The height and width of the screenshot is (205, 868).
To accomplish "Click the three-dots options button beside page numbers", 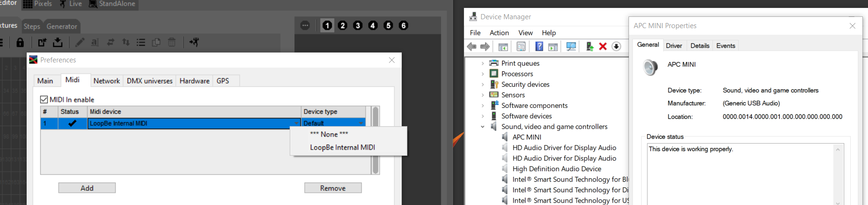I will click(305, 25).
